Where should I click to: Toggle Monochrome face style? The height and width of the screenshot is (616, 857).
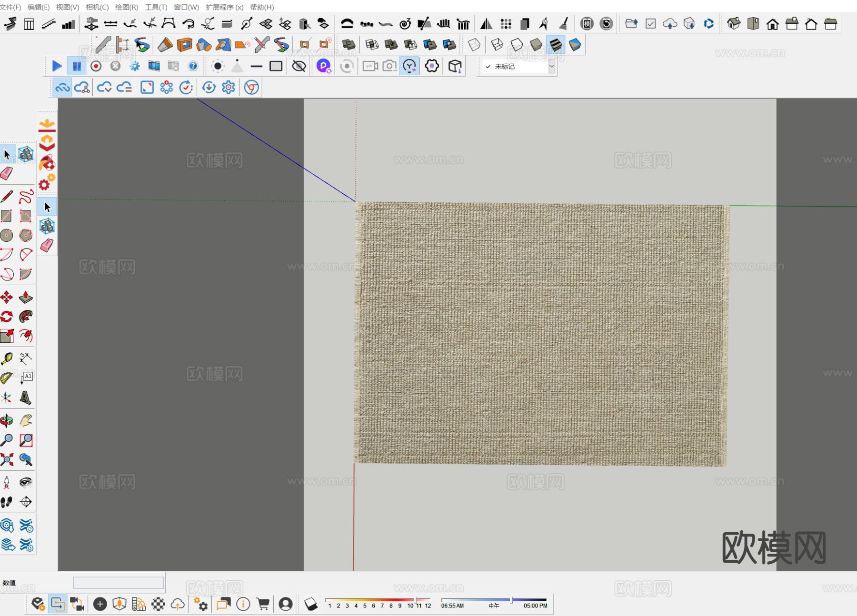[575, 45]
